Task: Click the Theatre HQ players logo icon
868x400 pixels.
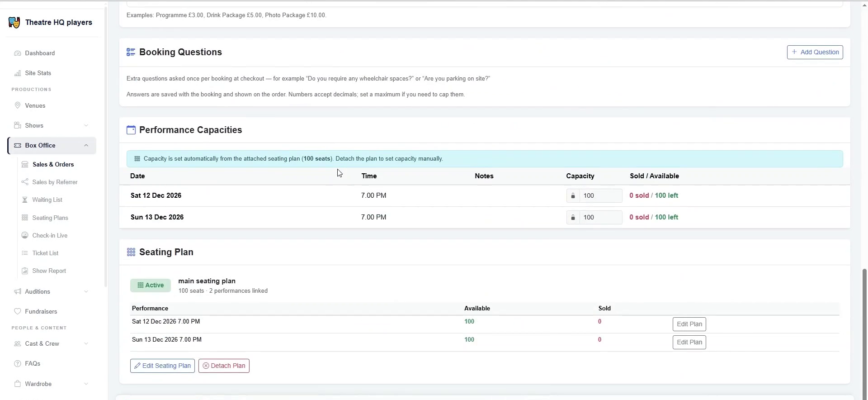Action: tap(14, 23)
